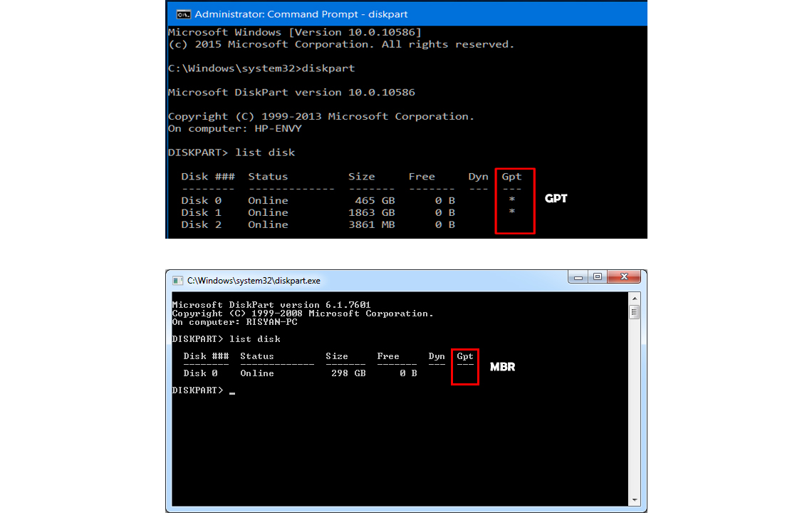This screenshot has width=812, height=513.
Task: Click the '298 GB' size value
Action: pyautogui.click(x=348, y=373)
